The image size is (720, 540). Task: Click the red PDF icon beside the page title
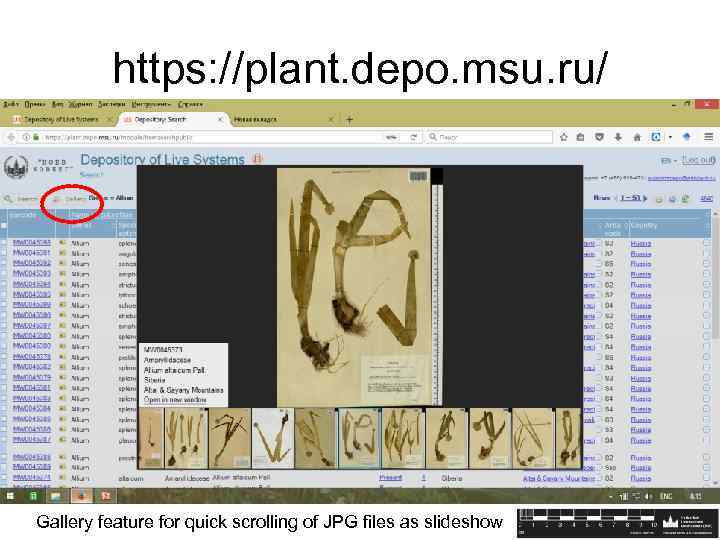(258, 159)
